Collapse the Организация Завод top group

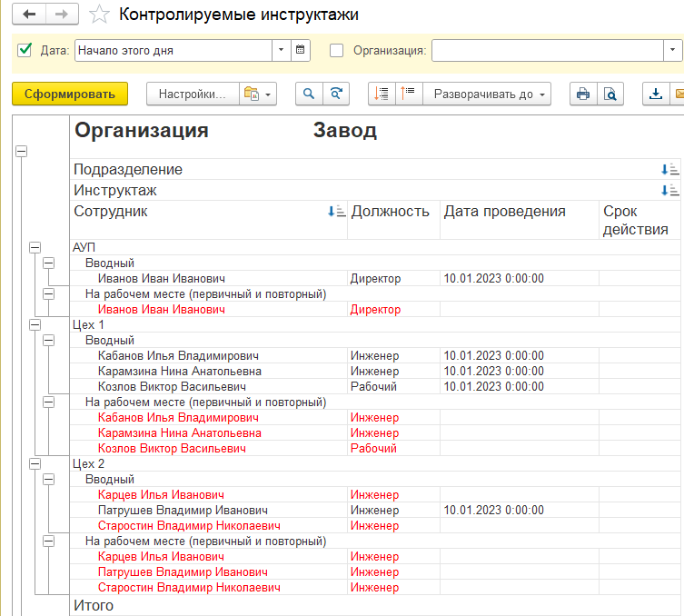tap(22, 152)
